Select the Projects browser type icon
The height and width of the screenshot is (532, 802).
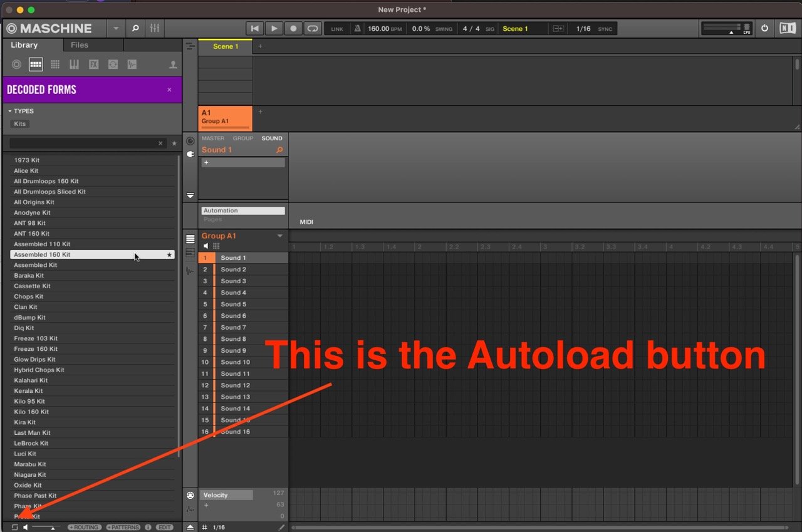click(x=17, y=65)
